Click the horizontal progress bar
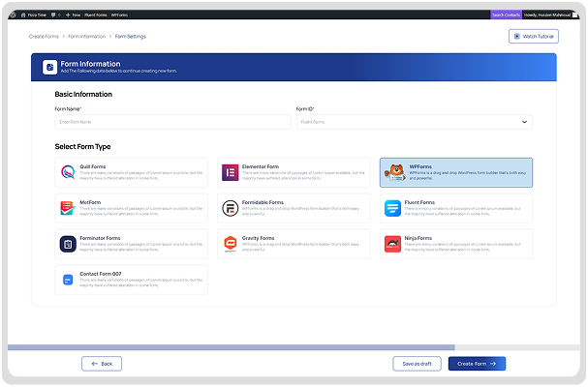This screenshot has width=588, height=387. coord(294,347)
